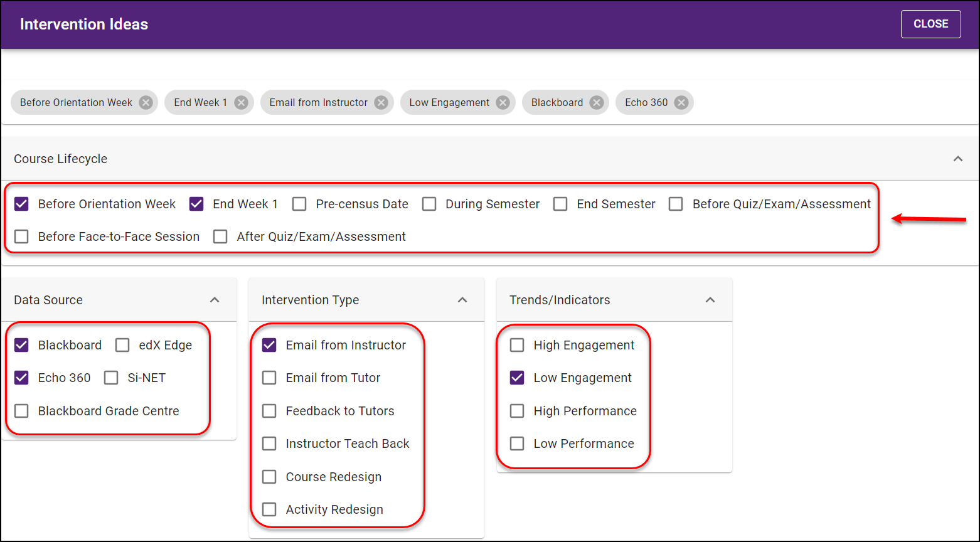Remove the Low Engagement filter chip
This screenshot has height=542, width=980.
pyautogui.click(x=503, y=102)
